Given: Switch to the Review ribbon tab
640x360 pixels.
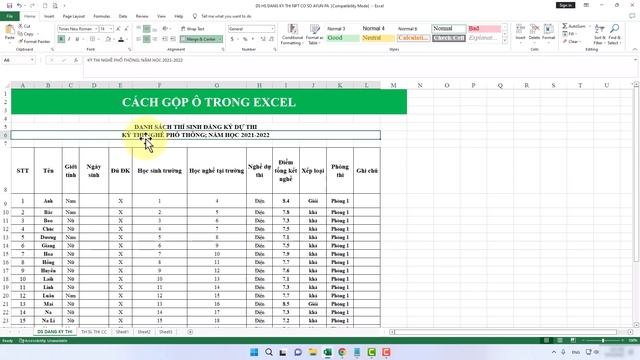Looking at the screenshot, I should (x=142, y=16).
